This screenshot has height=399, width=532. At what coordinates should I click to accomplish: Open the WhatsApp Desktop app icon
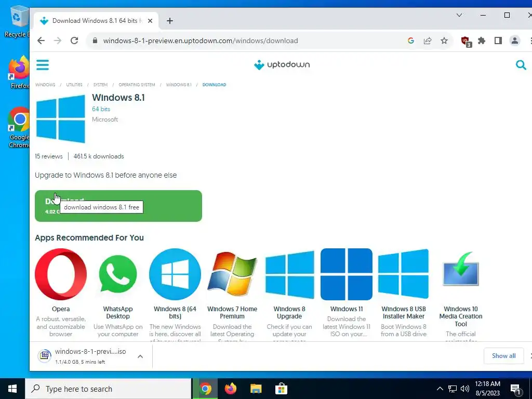(118, 274)
